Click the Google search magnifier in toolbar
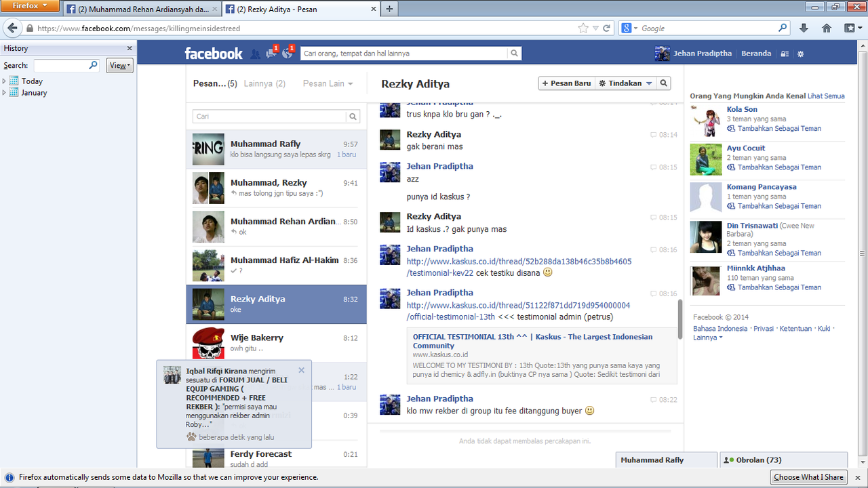The height and width of the screenshot is (488, 868). [x=783, y=28]
